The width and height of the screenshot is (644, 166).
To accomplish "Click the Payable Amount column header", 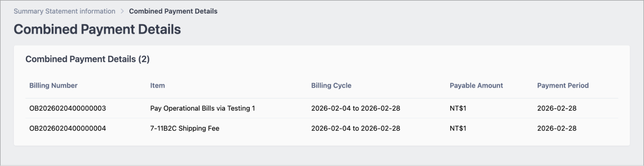I will [476, 86].
